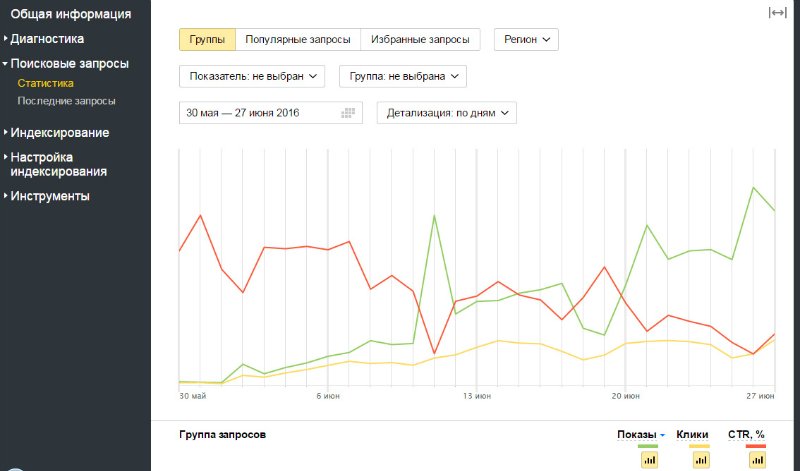Open the Детализация: по дням dropdown
The image size is (800, 471).
point(446,113)
